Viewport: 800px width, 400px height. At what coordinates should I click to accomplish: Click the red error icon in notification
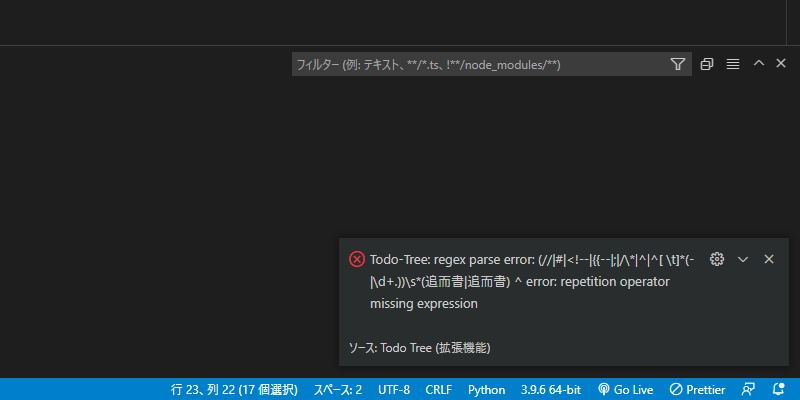click(357, 259)
